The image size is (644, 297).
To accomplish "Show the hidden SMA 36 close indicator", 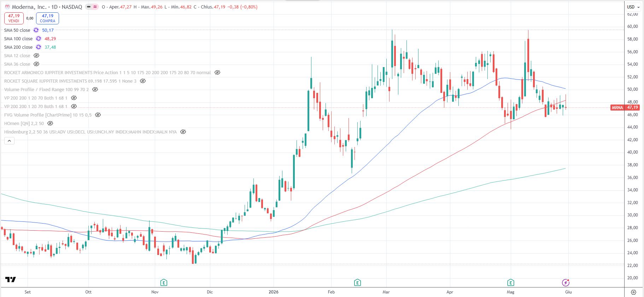I will pyautogui.click(x=36, y=64).
